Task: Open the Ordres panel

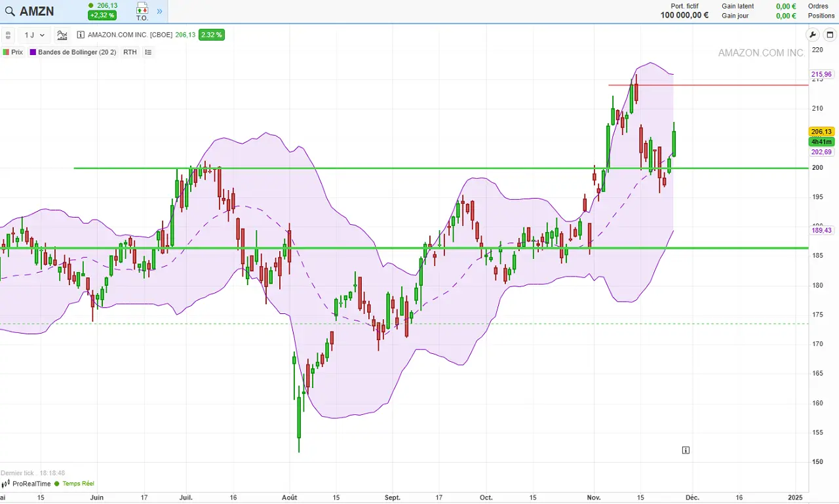Action: point(818,6)
